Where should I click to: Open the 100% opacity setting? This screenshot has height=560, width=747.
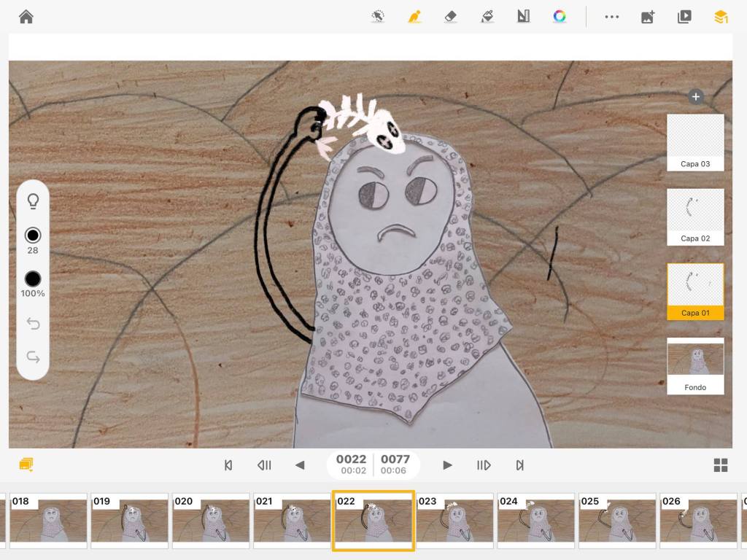(x=33, y=279)
